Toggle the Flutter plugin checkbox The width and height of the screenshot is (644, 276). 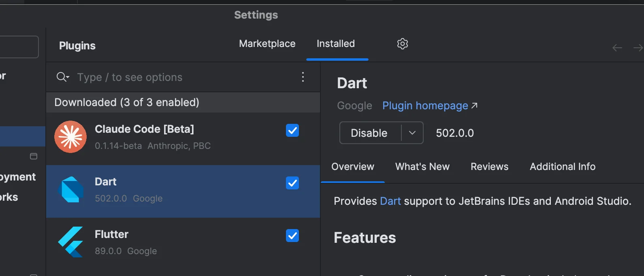tap(292, 236)
